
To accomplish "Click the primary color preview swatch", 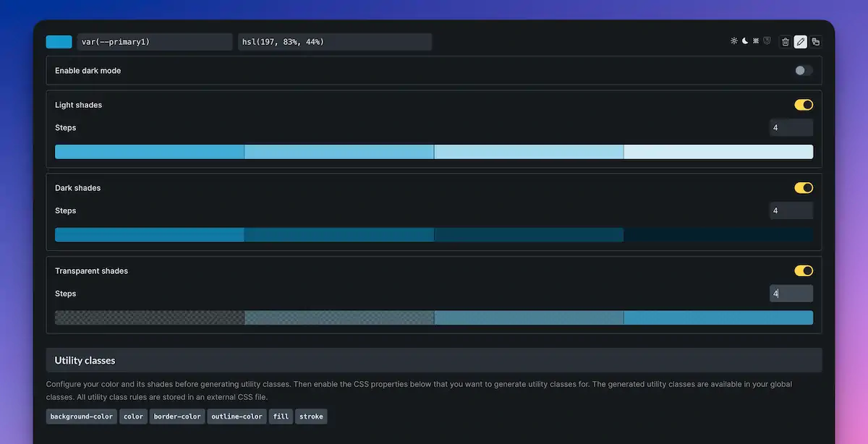I will 59,41.
